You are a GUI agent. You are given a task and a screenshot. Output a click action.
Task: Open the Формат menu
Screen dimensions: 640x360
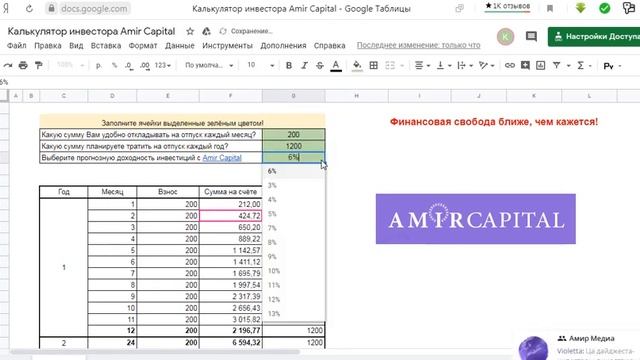click(x=143, y=45)
